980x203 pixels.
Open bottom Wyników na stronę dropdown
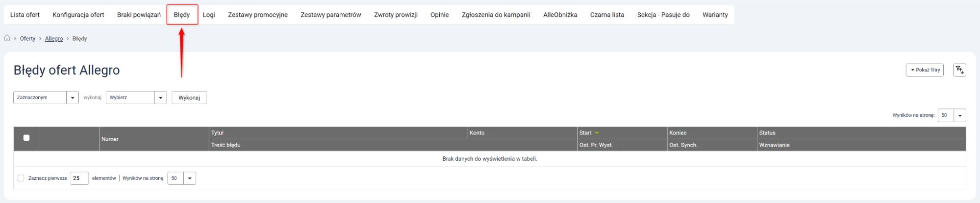(x=181, y=178)
